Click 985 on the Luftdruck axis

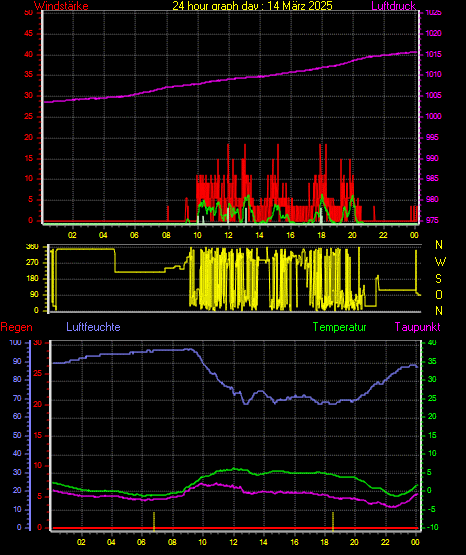432,178
